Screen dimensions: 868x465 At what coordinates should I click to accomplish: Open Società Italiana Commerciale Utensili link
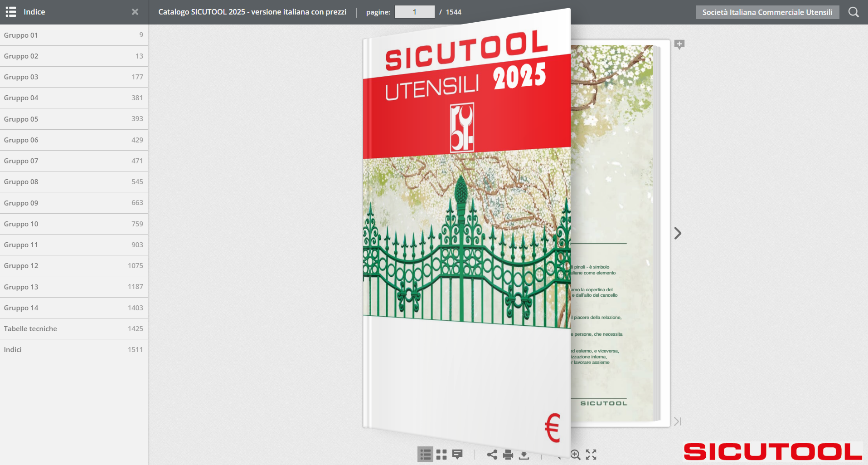point(767,12)
